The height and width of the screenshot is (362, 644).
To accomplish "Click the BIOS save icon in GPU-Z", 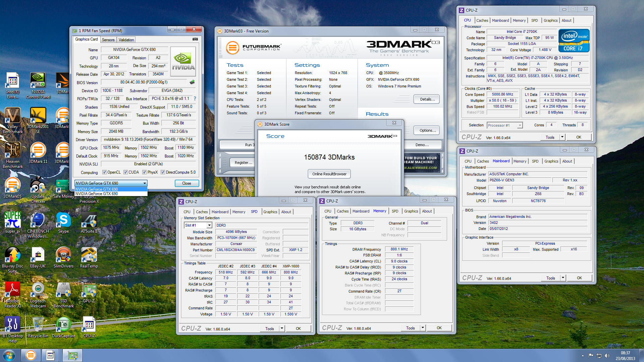I will [192, 82].
